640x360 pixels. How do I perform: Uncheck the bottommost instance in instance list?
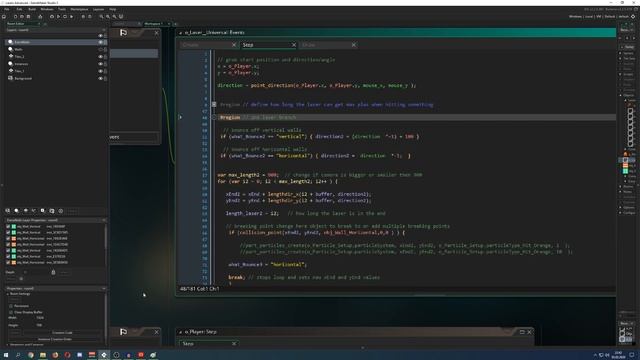click(x=8, y=262)
